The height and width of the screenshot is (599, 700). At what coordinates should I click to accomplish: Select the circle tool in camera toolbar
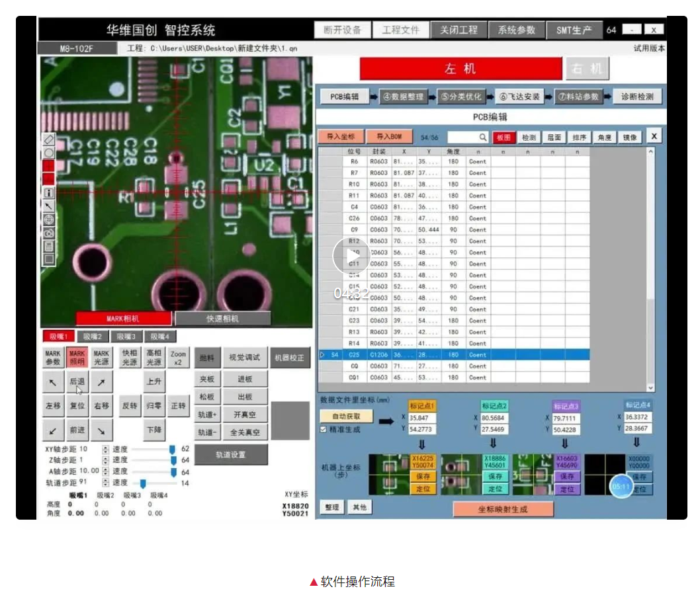[x=48, y=153]
